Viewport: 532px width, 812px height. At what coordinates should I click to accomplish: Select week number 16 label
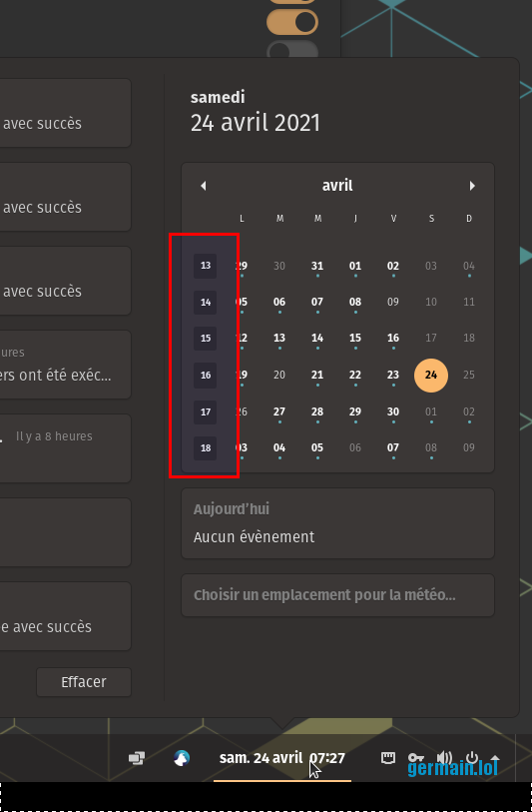click(206, 375)
